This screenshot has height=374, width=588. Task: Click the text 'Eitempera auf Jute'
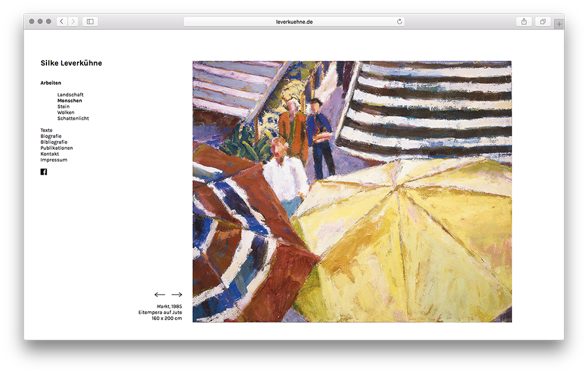(x=160, y=312)
